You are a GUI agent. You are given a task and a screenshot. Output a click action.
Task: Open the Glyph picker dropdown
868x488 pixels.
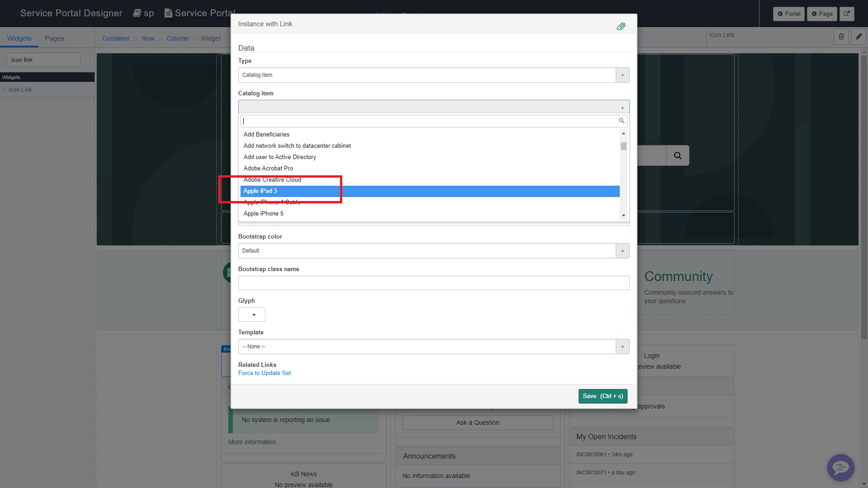pos(252,314)
